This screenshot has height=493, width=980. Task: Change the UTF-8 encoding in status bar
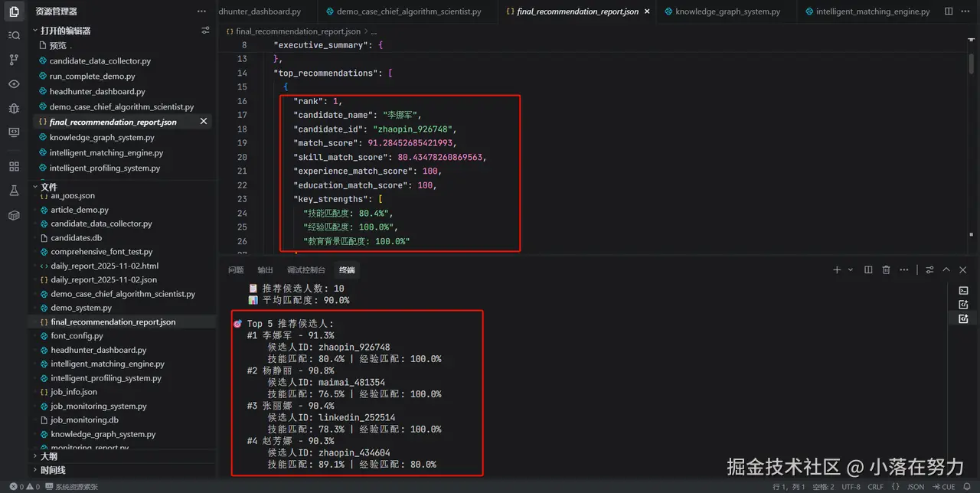coord(851,487)
